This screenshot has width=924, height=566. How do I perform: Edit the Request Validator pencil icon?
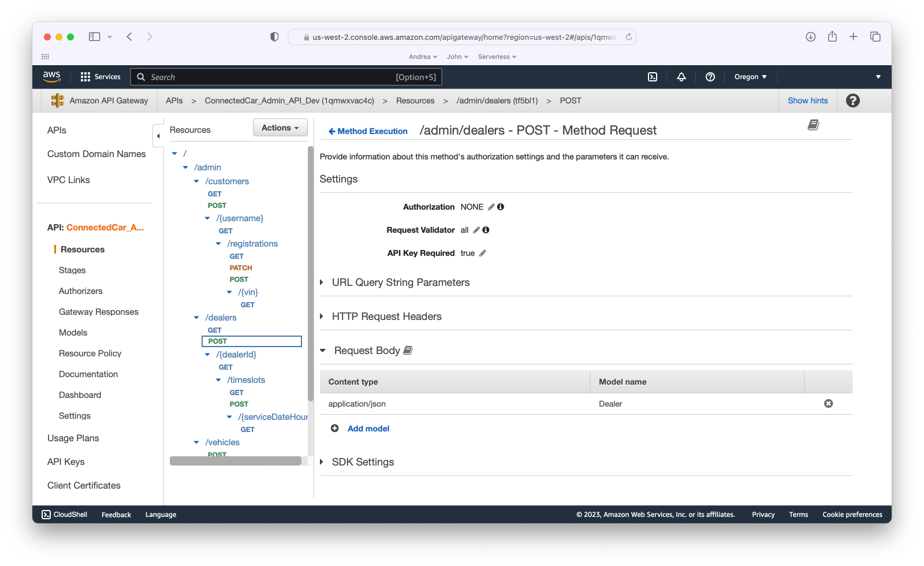[476, 230]
